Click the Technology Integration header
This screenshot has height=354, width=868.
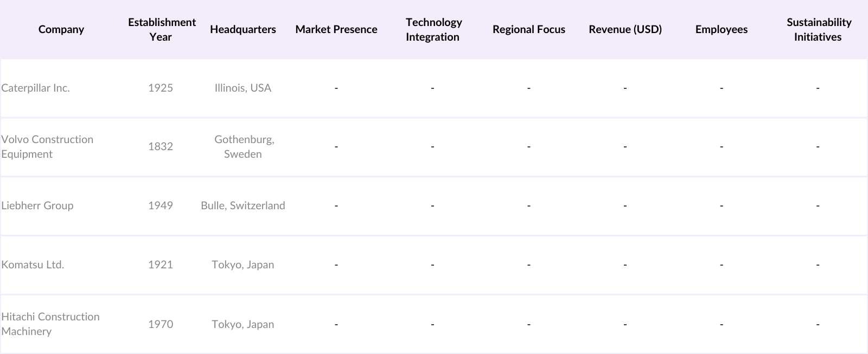pyautogui.click(x=433, y=29)
